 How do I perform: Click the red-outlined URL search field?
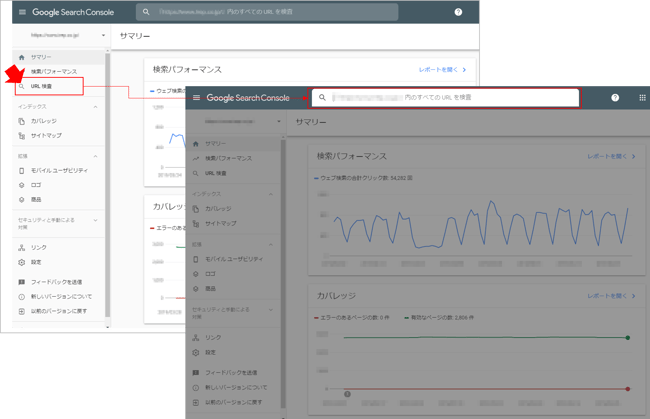point(450,98)
